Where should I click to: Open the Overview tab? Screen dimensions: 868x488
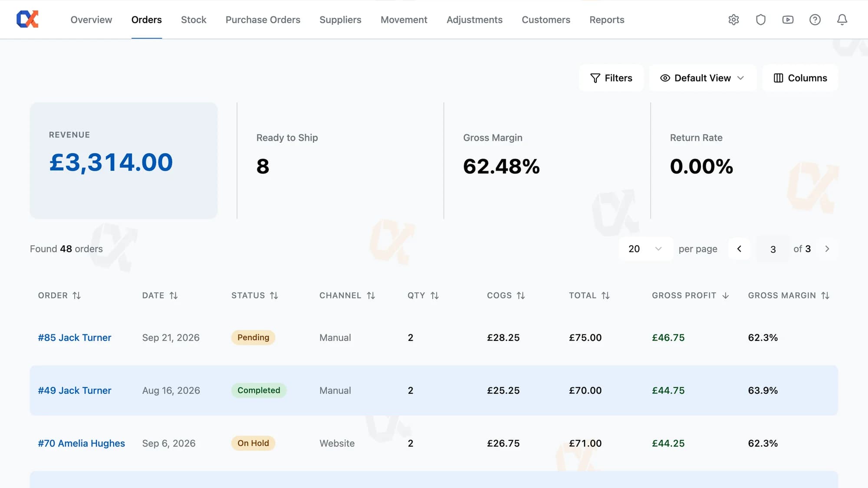pos(91,20)
